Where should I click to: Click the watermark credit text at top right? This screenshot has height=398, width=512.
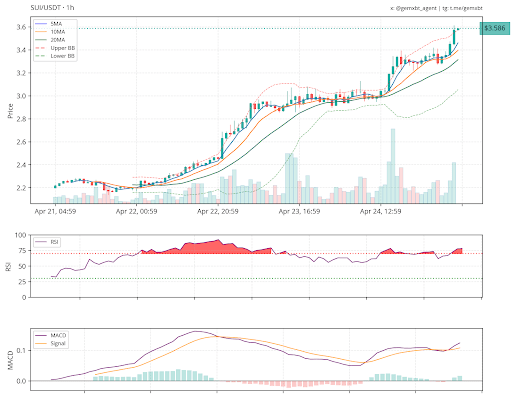click(x=436, y=8)
